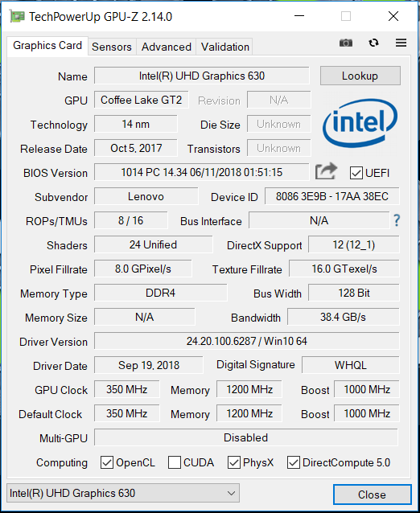The height and width of the screenshot is (513, 420).
Task: Click the BIOS export share icon
Action: pyautogui.click(x=326, y=171)
